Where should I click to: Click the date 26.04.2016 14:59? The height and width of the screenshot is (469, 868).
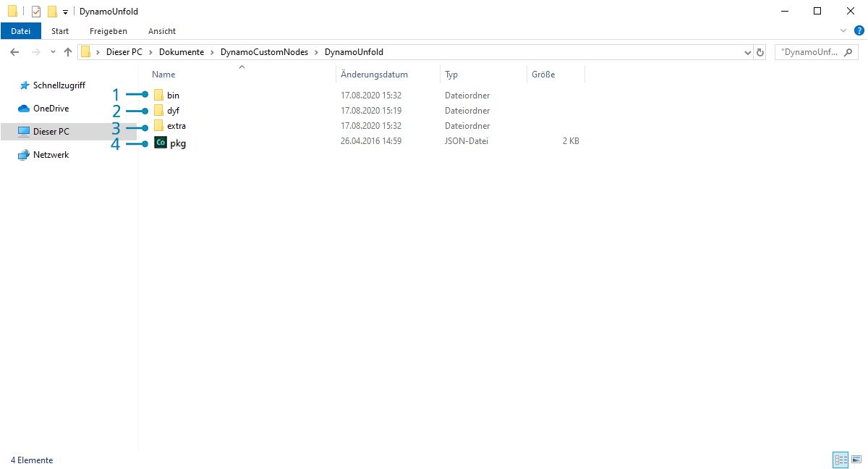click(371, 141)
